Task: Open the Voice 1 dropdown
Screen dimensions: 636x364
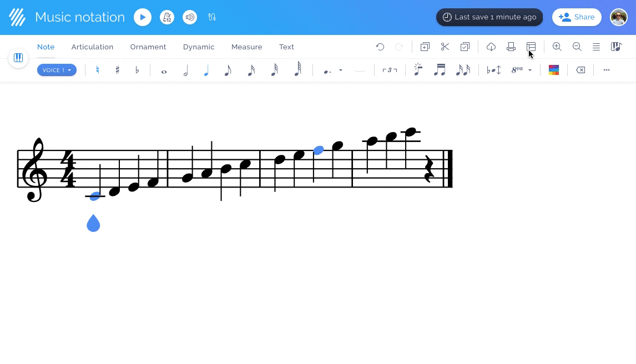Action: point(57,70)
